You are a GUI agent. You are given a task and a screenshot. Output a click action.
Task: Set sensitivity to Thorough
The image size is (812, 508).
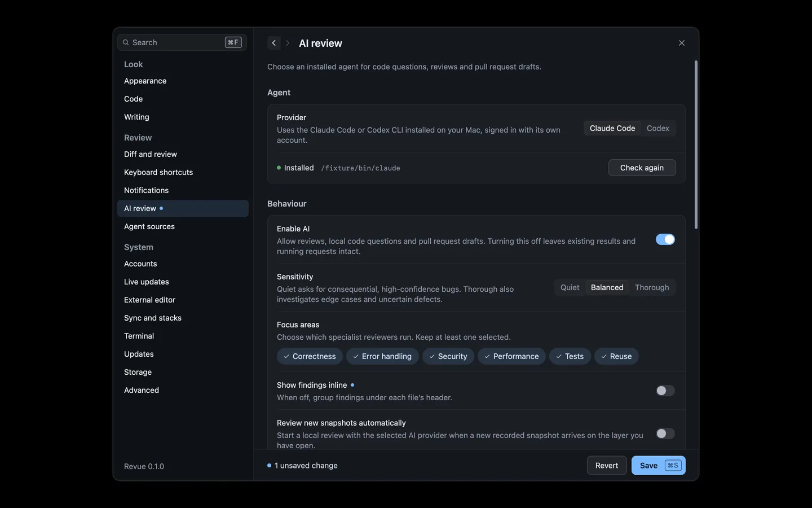(x=652, y=287)
